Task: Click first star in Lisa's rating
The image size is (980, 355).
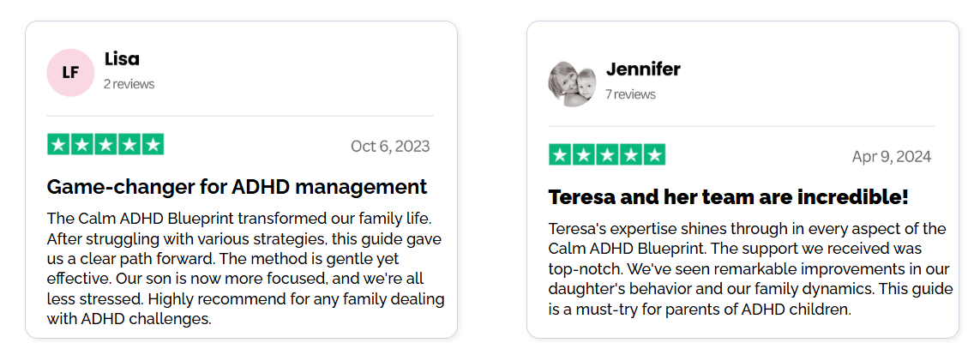Action: (x=58, y=145)
